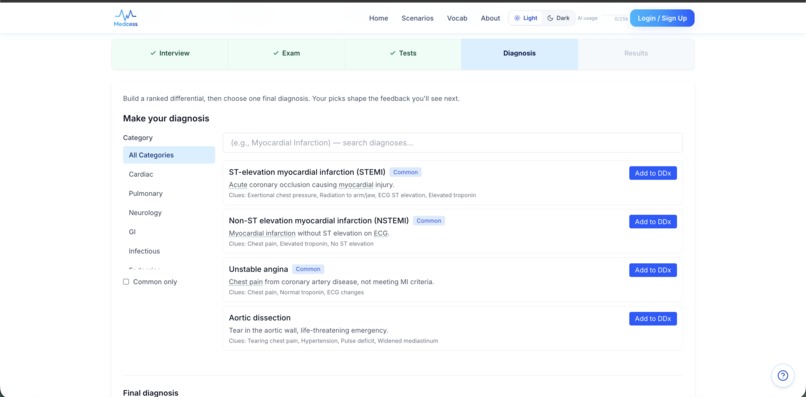Image resolution: width=806 pixels, height=397 pixels.
Task: Click the Non-ST elevation myocardial infarction title
Action: [319, 221]
